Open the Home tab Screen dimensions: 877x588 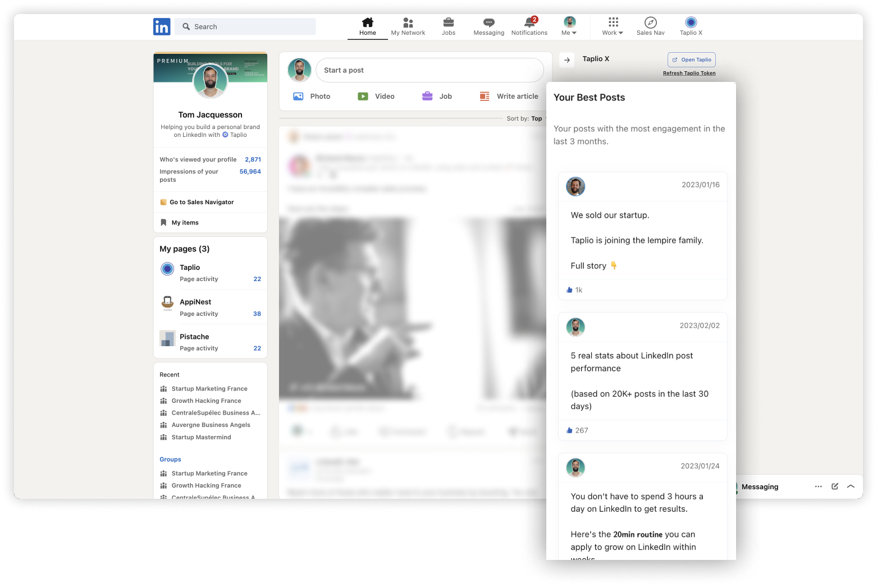click(368, 26)
